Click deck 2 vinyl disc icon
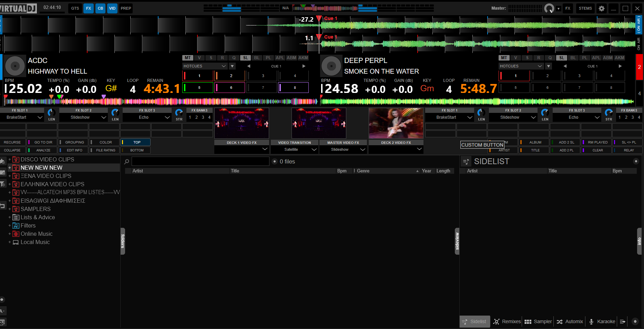644x329 pixels. [331, 65]
